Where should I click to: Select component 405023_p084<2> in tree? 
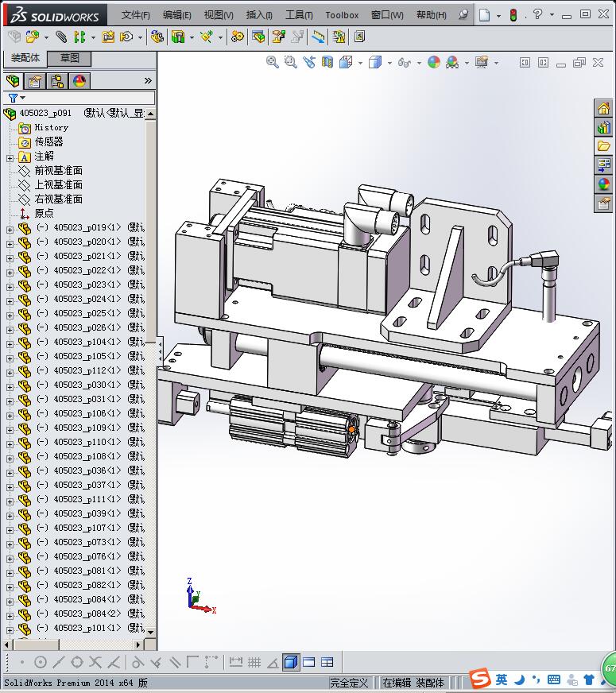[87, 614]
